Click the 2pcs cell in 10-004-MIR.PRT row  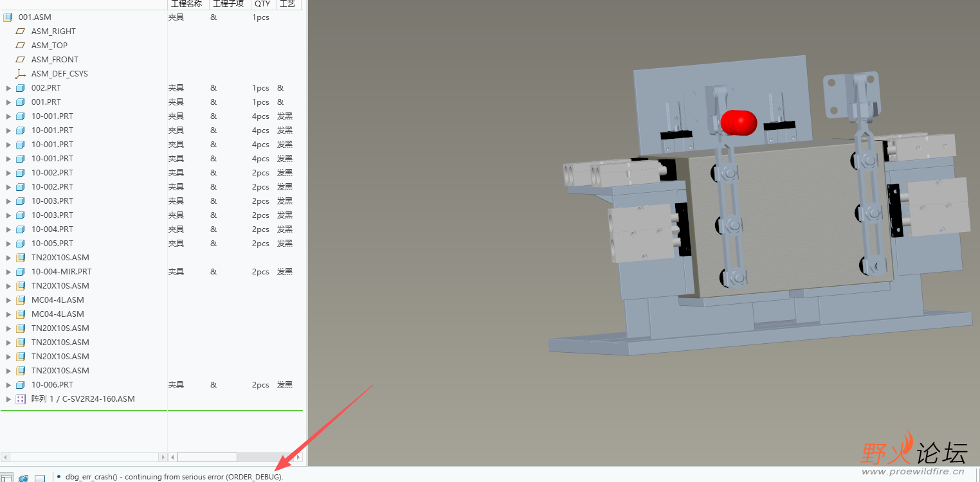(260, 272)
